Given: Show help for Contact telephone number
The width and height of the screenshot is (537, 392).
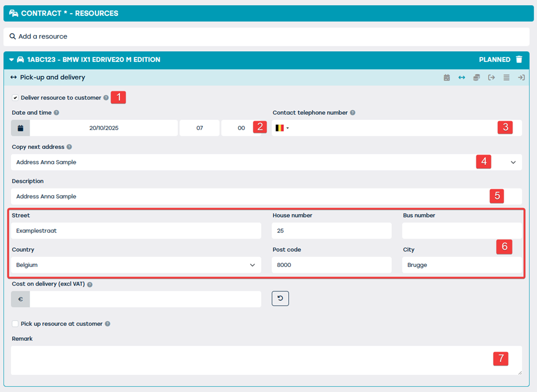Looking at the screenshot, I should tap(352, 112).
